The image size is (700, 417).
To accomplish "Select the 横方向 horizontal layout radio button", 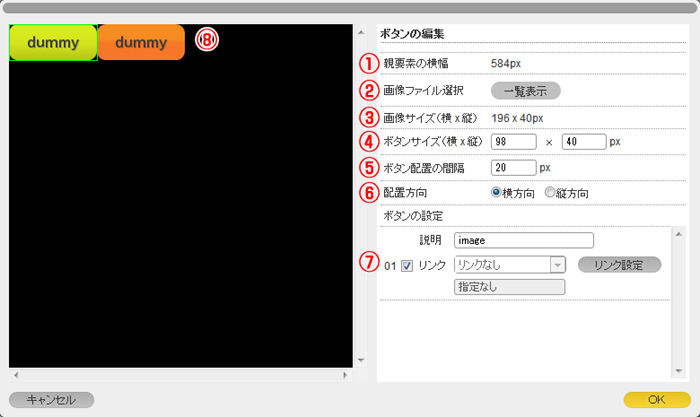I will (496, 192).
